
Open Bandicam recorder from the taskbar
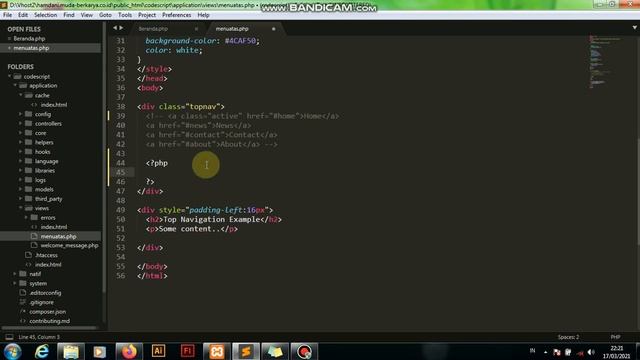304,351
